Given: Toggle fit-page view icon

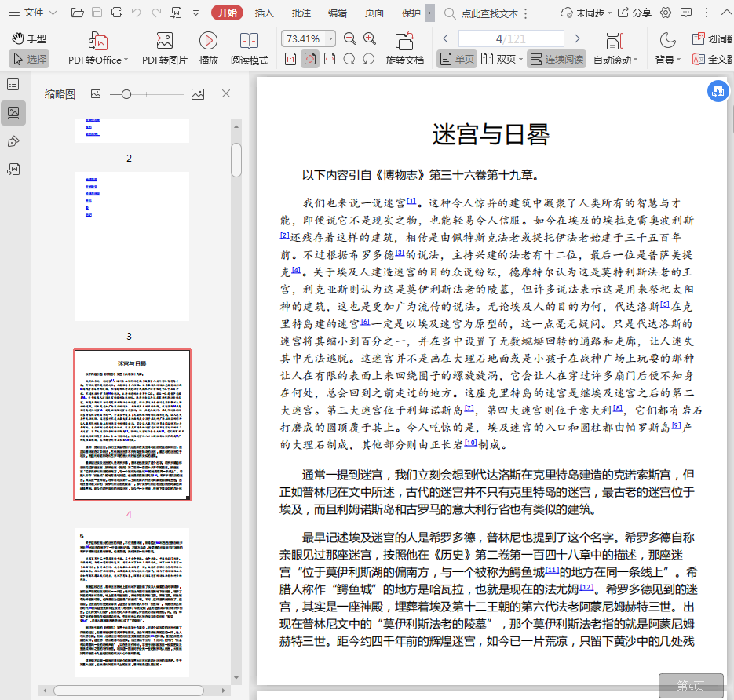Looking at the screenshot, I should click(310, 59).
